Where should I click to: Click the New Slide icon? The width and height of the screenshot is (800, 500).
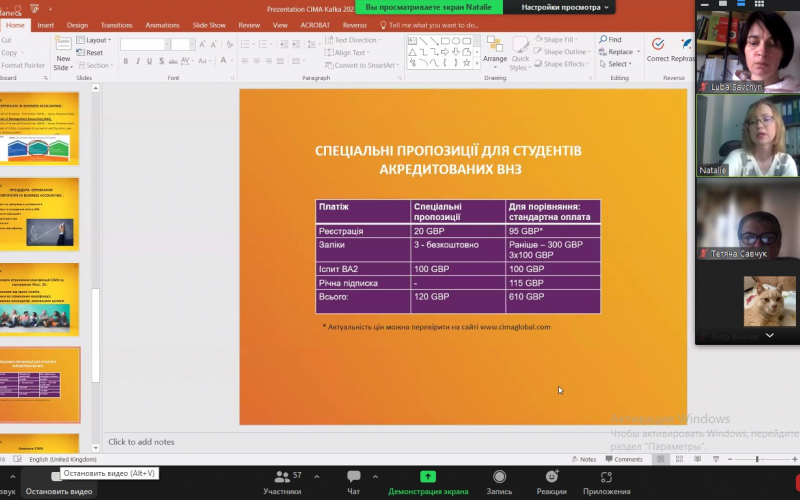tap(63, 44)
